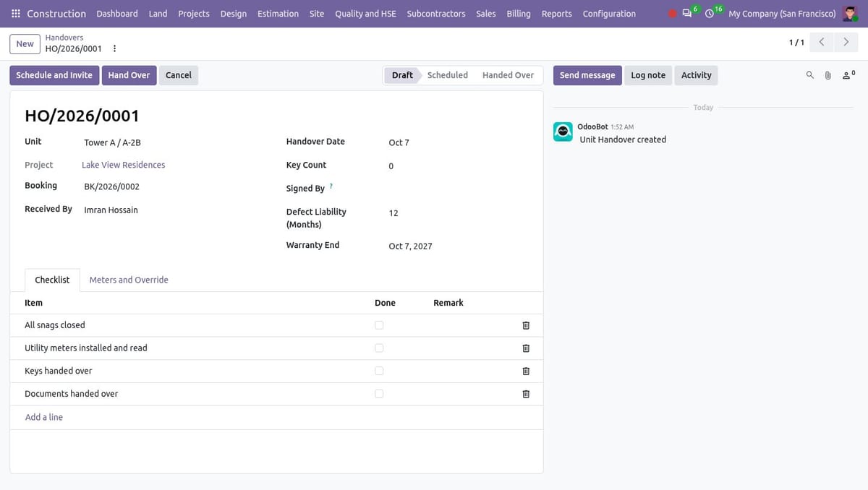The width and height of the screenshot is (868, 490).
Task: Open the conversations messages icon
Action: tap(688, 14)
